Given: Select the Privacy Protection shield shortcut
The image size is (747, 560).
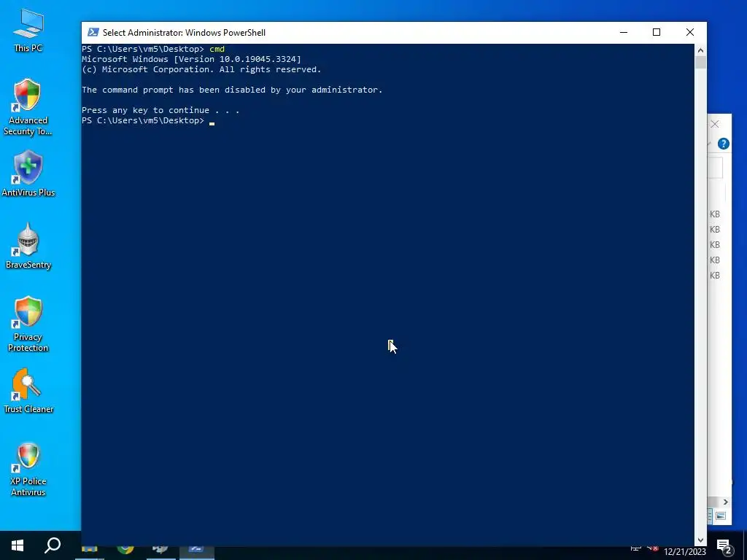Looking at the screenshot, I should (x=28, y=324).
